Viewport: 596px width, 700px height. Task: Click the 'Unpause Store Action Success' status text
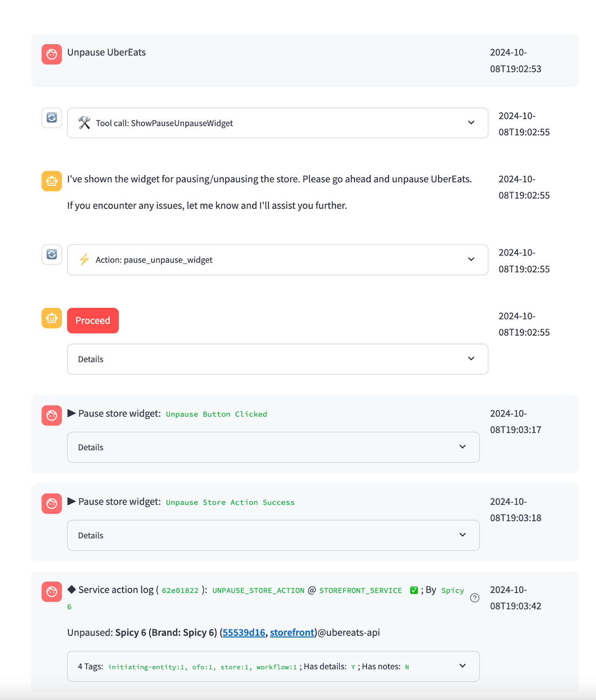[230, 503]
